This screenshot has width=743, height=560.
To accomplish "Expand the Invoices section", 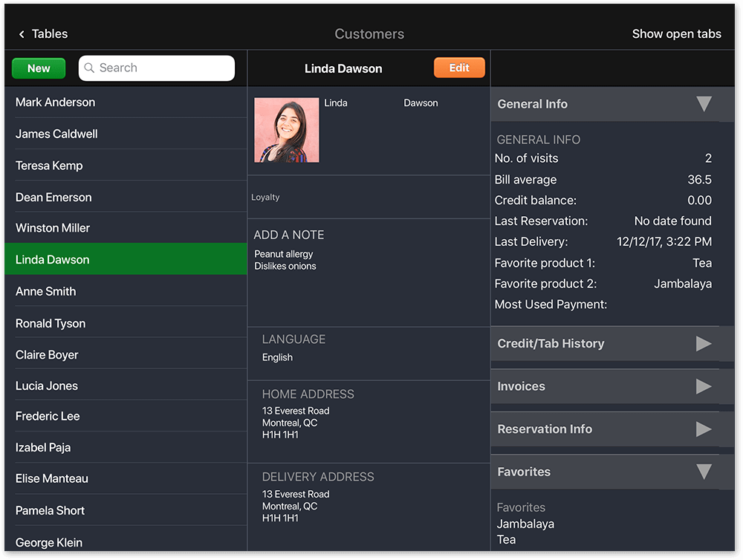I will (704, 386).
